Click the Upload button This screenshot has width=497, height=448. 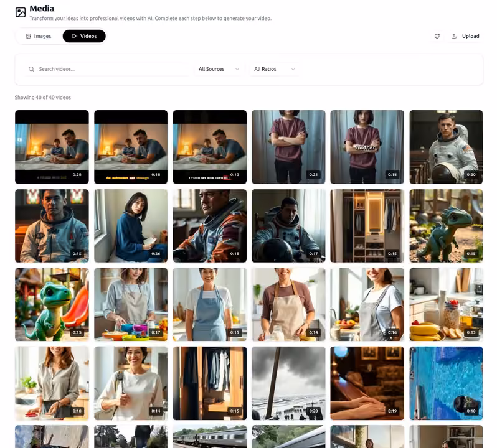465,36
